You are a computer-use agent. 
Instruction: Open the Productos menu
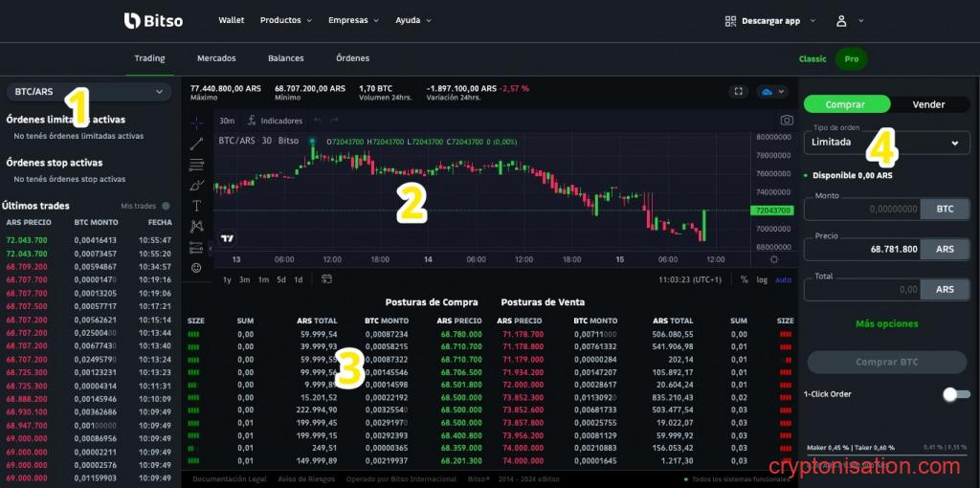pos(286,20)
